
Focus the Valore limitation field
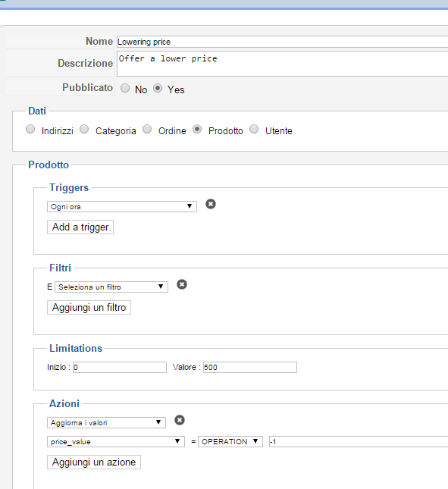[x=250, y=368]
